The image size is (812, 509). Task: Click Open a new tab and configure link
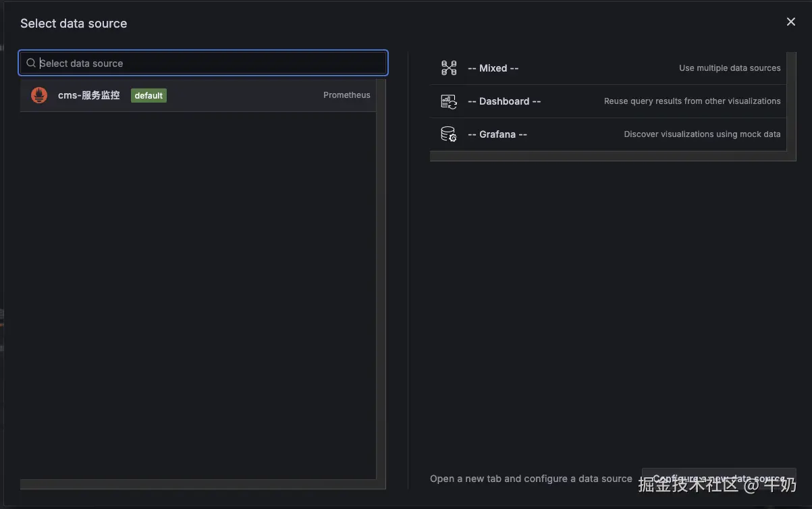tap(531, 478)
